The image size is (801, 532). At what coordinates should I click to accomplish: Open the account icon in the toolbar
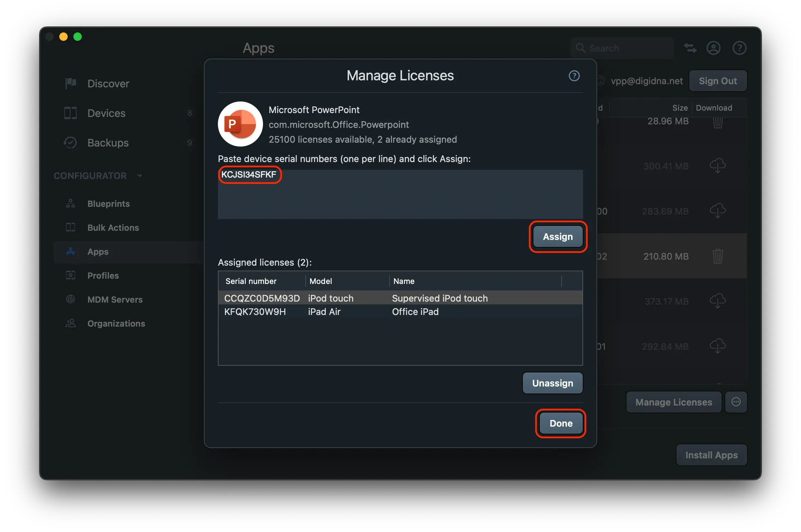pos(713,48)
